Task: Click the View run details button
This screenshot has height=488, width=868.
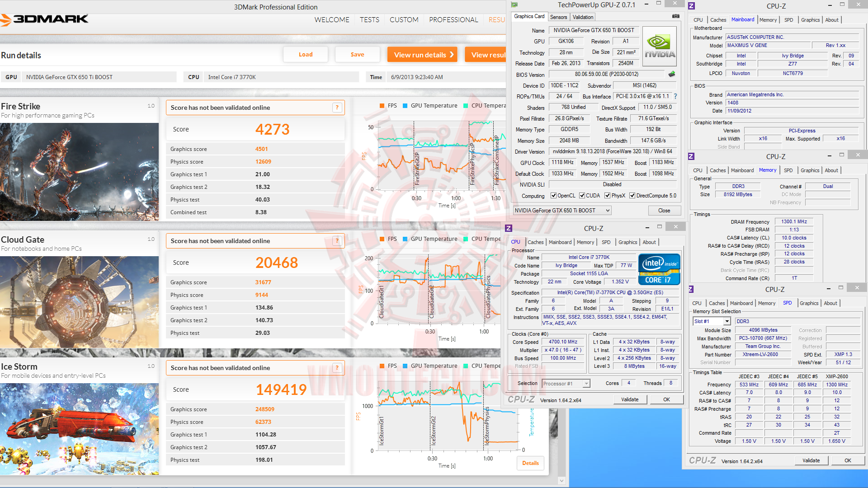Action: tap(422, 55)
